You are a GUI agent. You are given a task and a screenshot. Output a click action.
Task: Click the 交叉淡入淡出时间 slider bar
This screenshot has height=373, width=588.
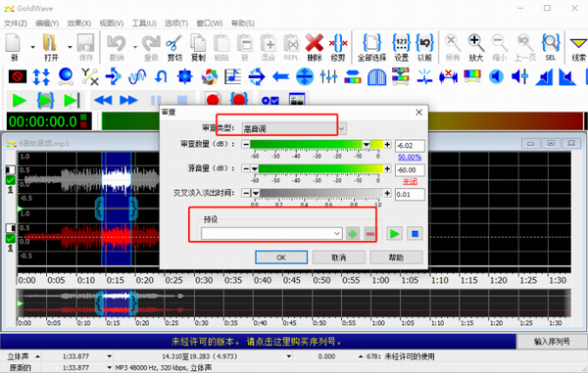pyautogui.click(x=317, y=193)
